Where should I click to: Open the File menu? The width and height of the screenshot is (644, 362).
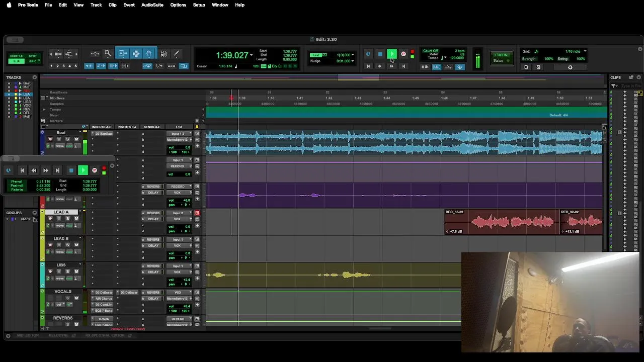pos(48,5)
